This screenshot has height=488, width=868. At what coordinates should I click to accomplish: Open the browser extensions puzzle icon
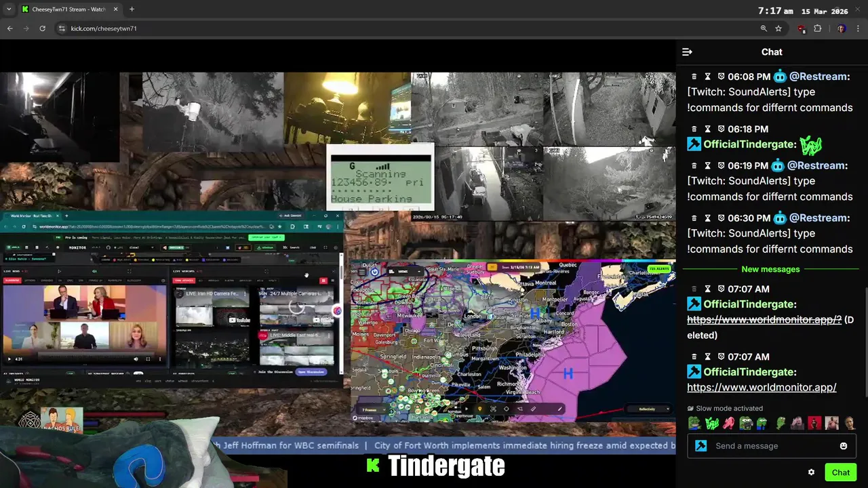pos(817,28)
